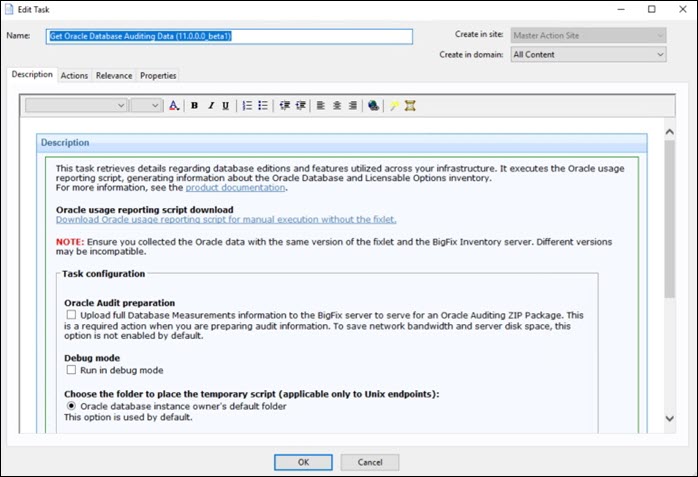Click the Oracle Audit preparation heading
This screenshot has width=698, height=477.
coord(119,303)
